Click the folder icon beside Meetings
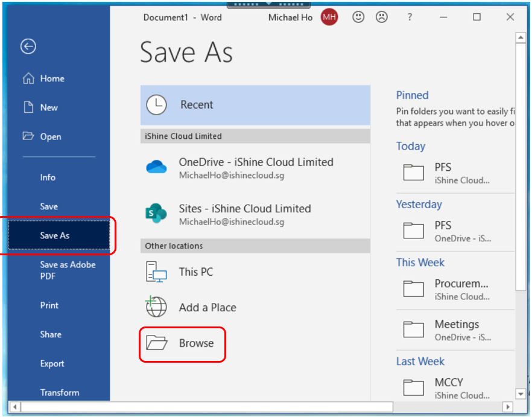The height and width of the screenshot is (417, 532). coord(414,329)
